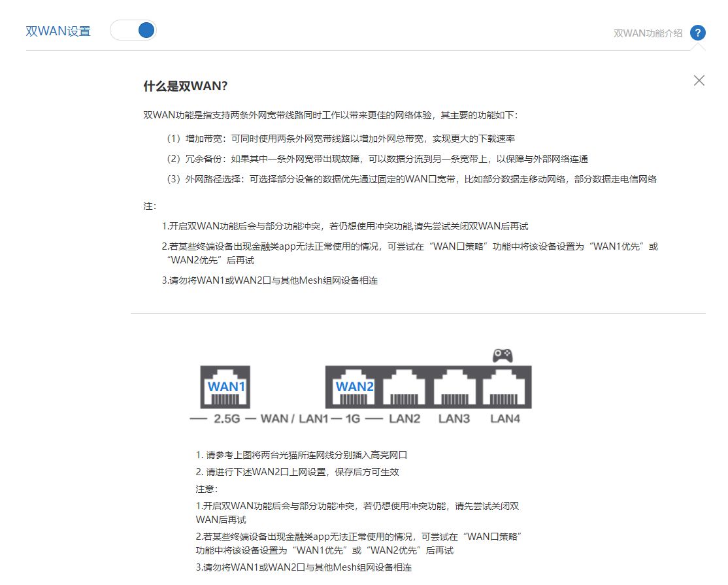Click the 增加带宽 feature description line

(x=340, y=139)
